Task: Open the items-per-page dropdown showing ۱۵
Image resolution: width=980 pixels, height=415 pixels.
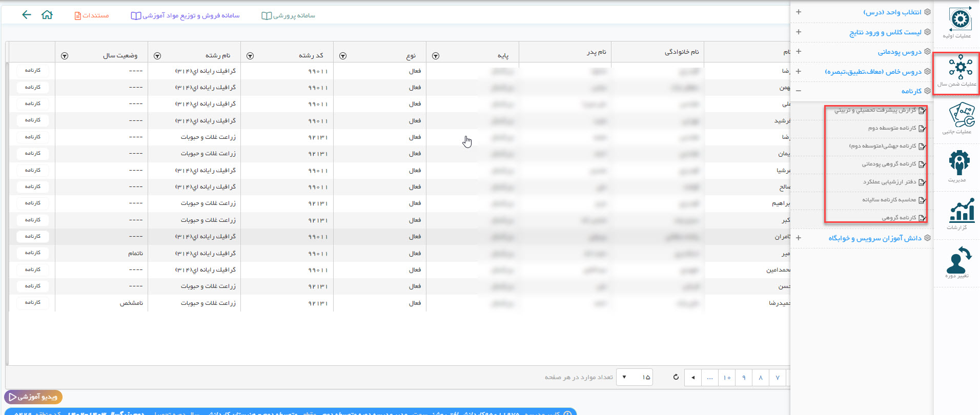Action: (634, 377)
